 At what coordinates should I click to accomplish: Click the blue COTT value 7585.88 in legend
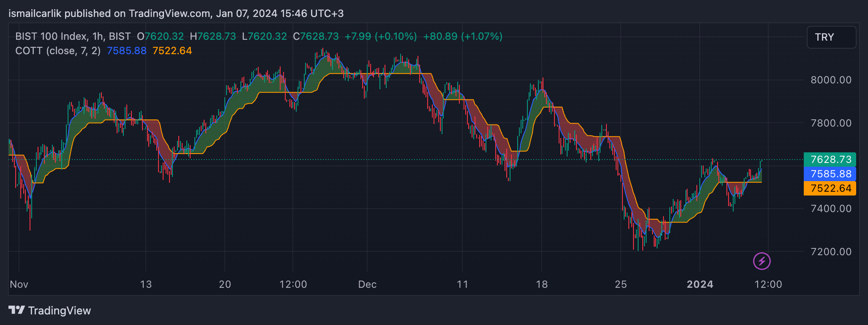126,51
